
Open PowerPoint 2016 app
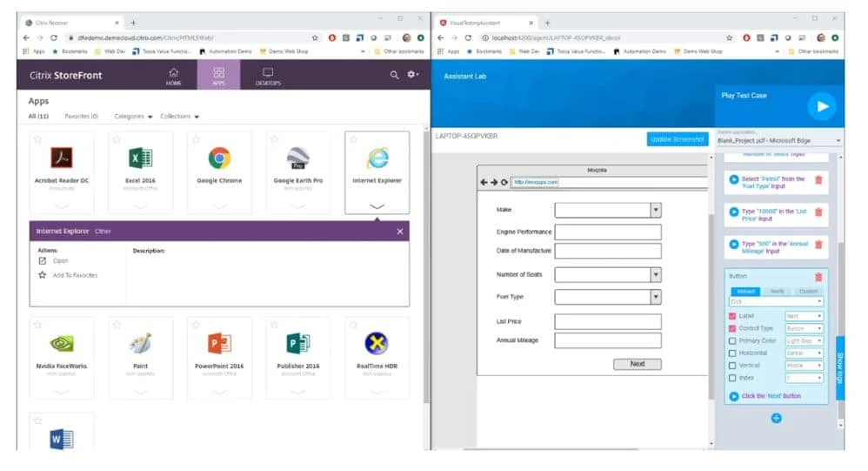tap(219, 344)
